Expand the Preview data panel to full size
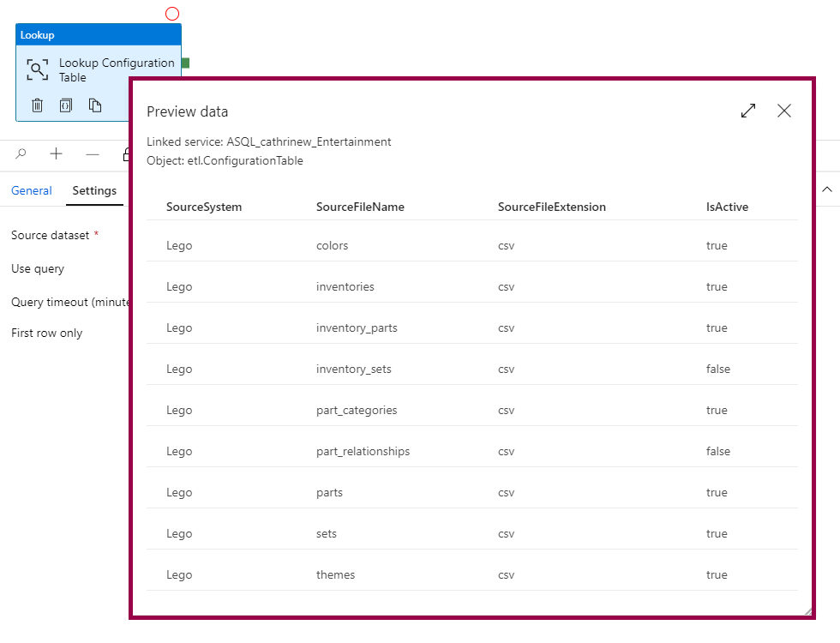840x643 pixels. coord(748,111)
